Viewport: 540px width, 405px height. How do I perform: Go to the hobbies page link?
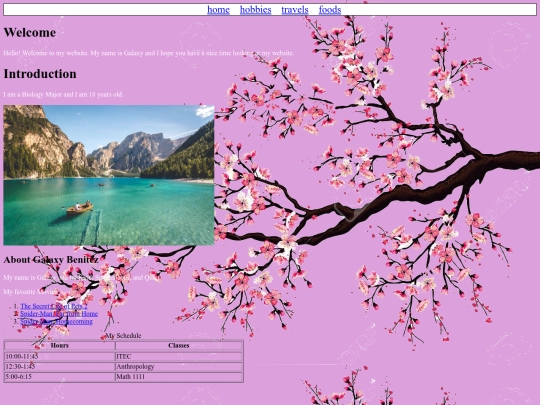[x=256, y=10]
